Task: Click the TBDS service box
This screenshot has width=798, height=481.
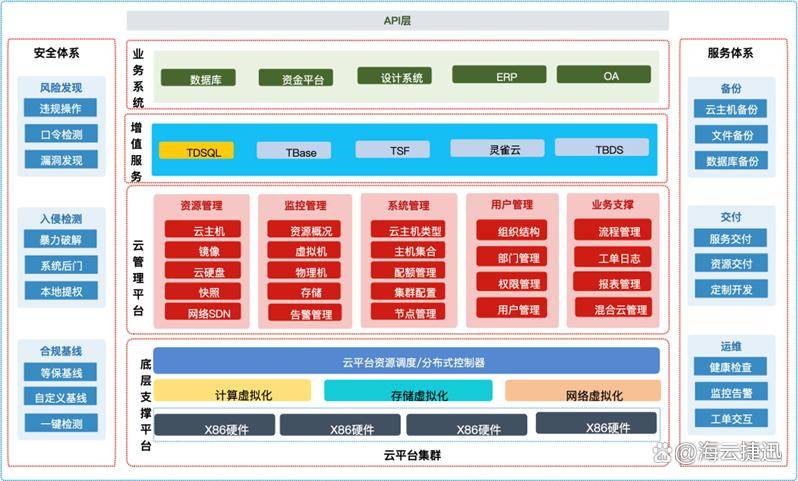Action: tap(602, 148)
